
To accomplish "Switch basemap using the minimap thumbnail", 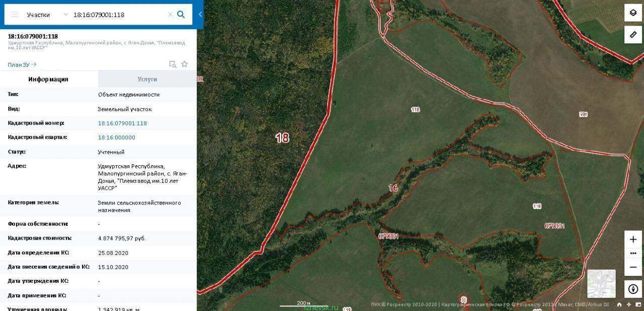I will pyautogui.click(x=601, y=283).
